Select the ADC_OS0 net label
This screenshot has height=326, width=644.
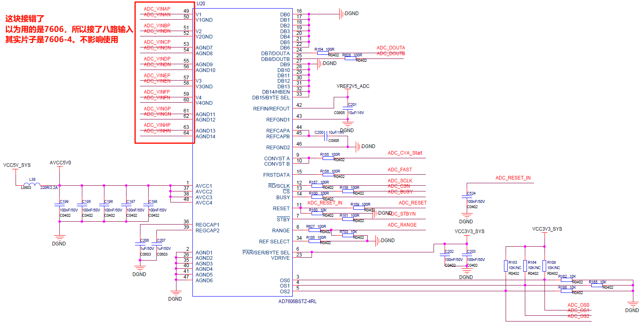[578, 305]
